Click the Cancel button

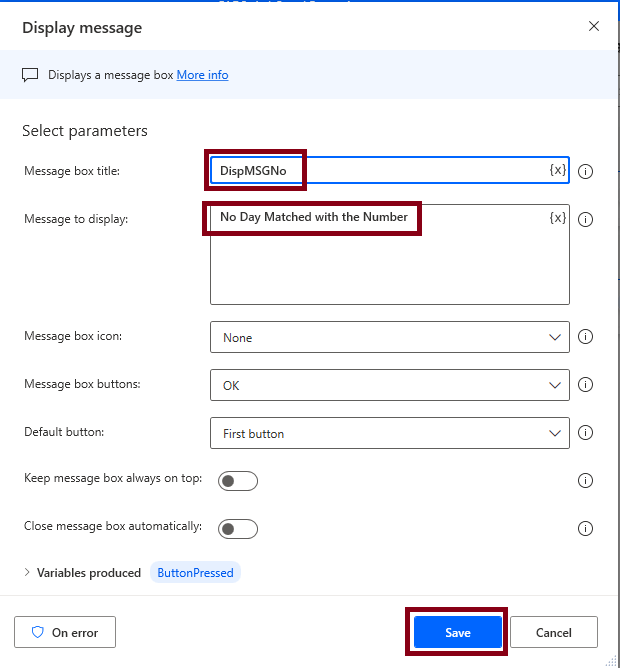(x=554, y=632)
